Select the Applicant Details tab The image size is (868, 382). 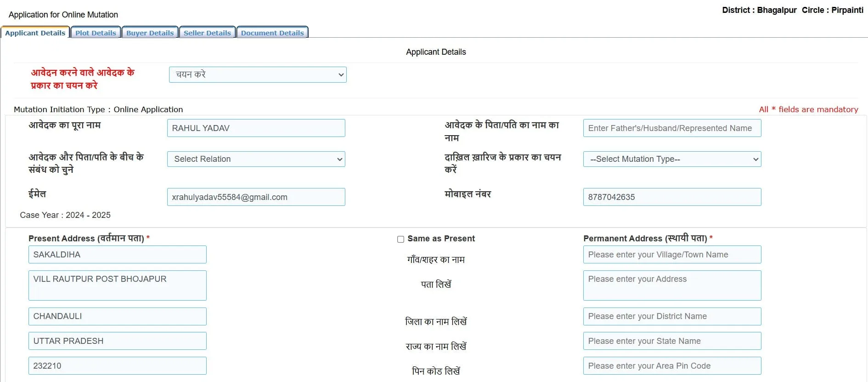tap(35, 33)
